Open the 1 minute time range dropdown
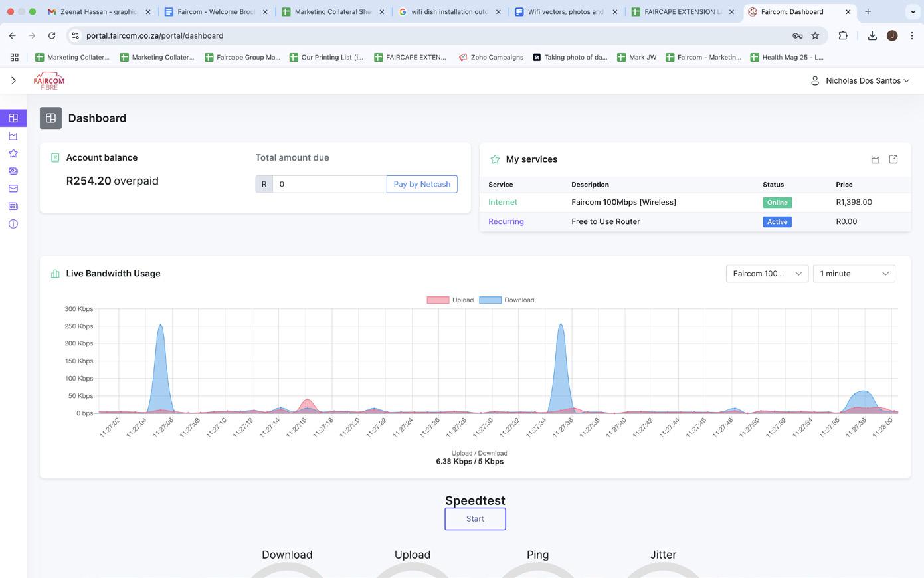 point(854,274)
